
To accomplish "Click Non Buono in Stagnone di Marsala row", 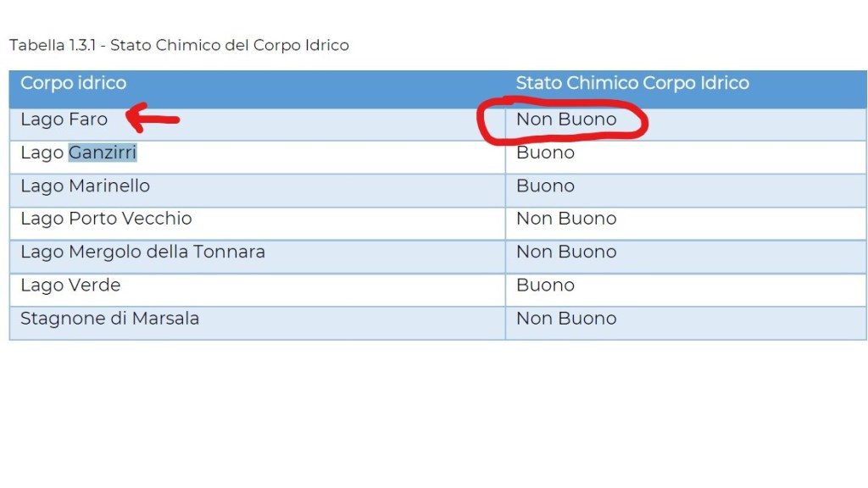I will click(x=565, y=319).
